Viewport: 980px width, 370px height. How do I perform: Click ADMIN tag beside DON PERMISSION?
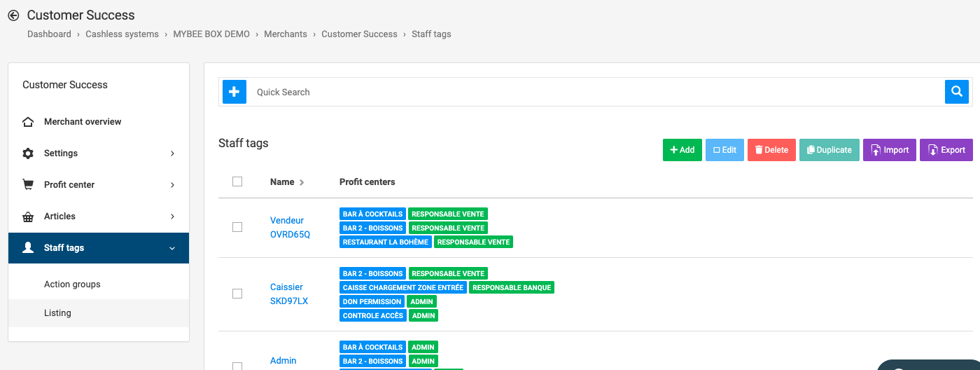click(x=423, y=301)
